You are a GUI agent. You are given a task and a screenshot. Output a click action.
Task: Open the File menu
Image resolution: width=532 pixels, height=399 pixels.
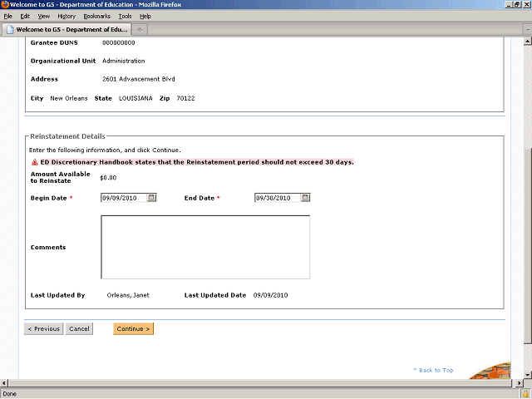[x=7, y=17]
